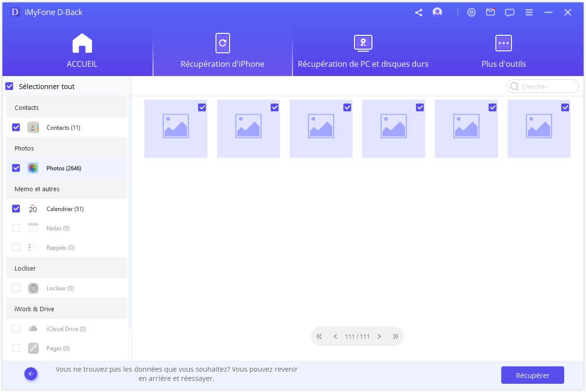The image size is (586, 392).
Task: Click the share icon in title bar
Action: click(x=418, y=13)
